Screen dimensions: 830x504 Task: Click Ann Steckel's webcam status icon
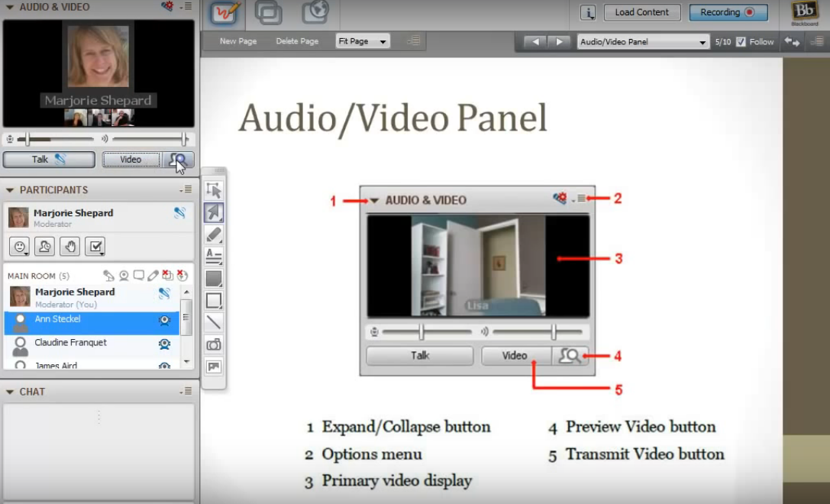click(x=165, y=320)
